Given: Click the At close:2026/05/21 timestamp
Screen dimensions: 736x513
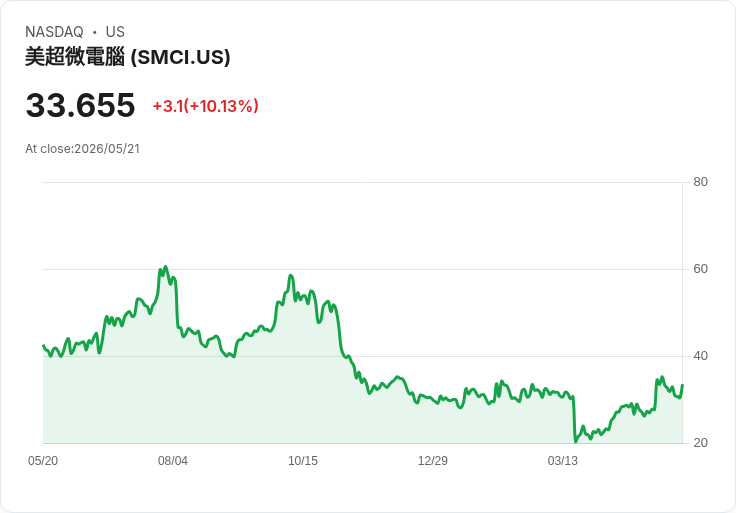Looking at the screenshot, I should (83, 149).
